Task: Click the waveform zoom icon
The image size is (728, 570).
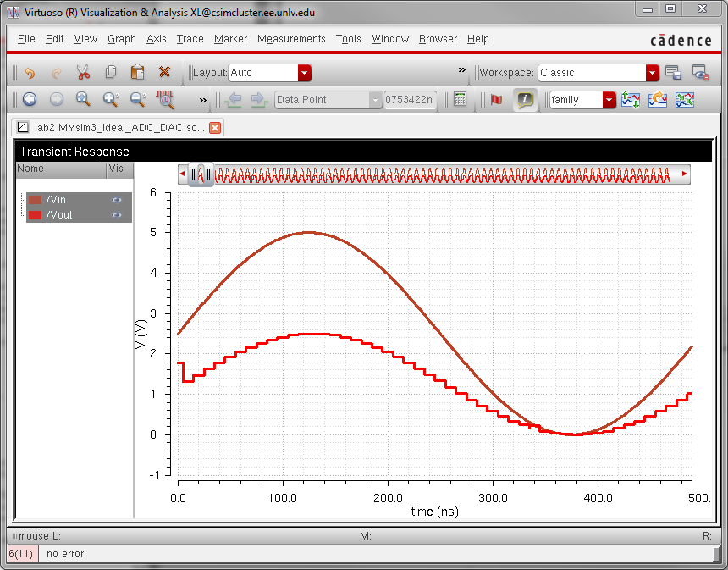Action: pos(166,100)
